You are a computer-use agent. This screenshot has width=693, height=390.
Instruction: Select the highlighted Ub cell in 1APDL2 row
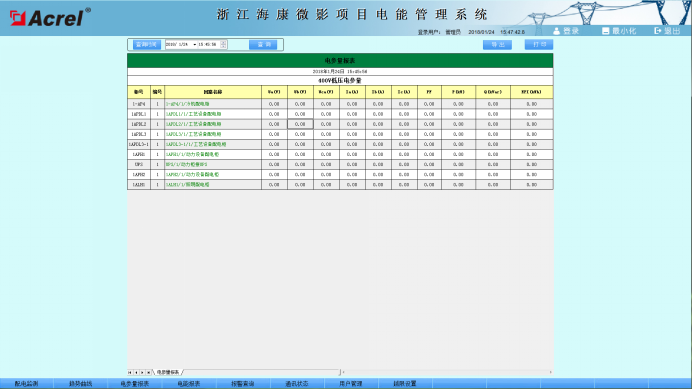point(300,124)
